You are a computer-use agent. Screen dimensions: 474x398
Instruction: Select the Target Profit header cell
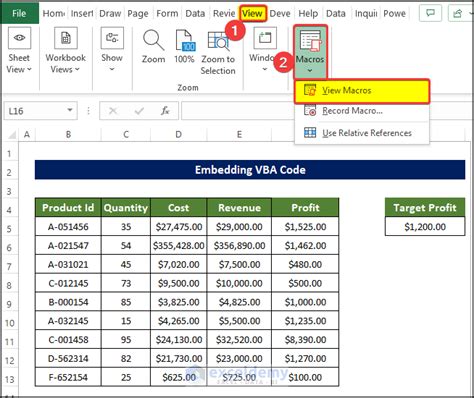425,208
